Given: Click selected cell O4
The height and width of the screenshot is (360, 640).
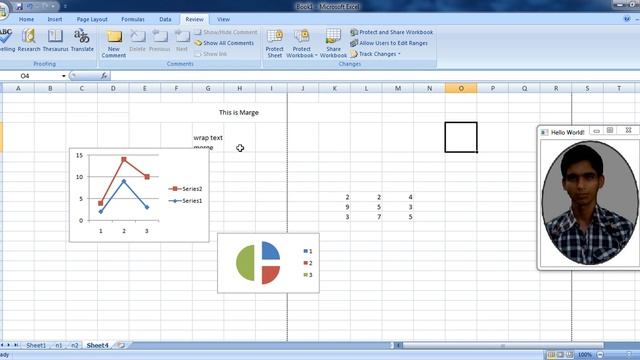Looking at the screenshot, I should coord(461,137).
